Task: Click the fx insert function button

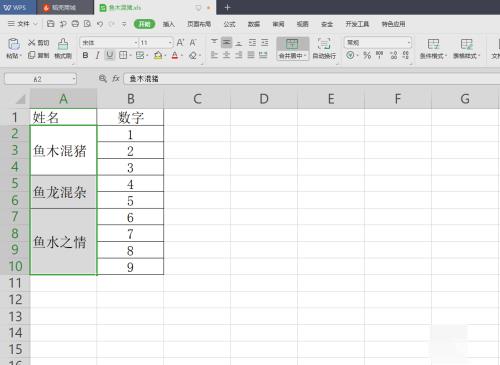Action: (116, 79)
